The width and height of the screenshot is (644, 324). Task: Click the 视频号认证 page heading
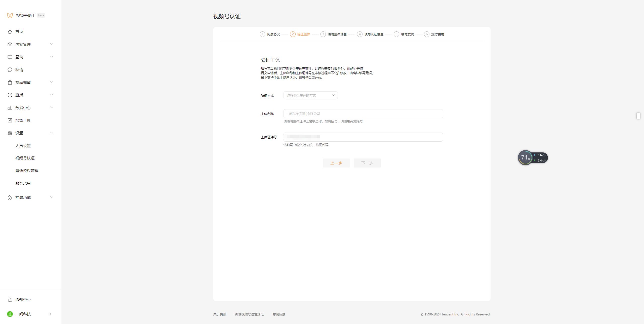coord(227,16)
